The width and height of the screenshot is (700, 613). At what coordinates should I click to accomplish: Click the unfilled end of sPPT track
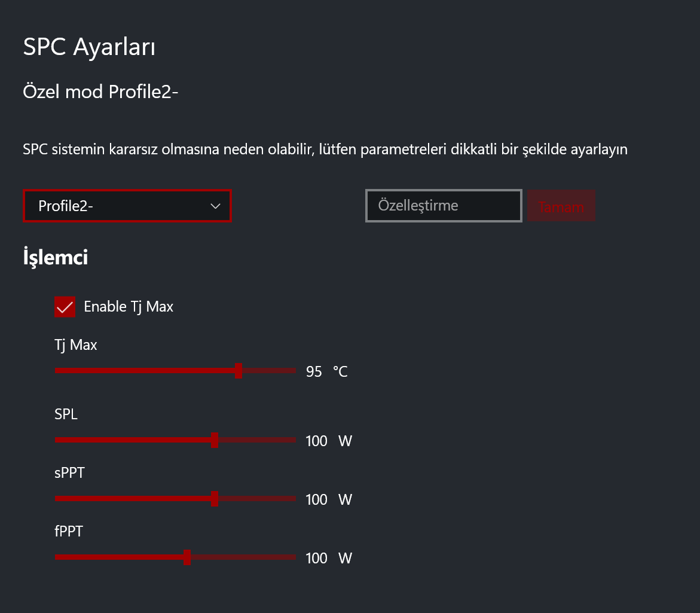click(x=257, y=498)
